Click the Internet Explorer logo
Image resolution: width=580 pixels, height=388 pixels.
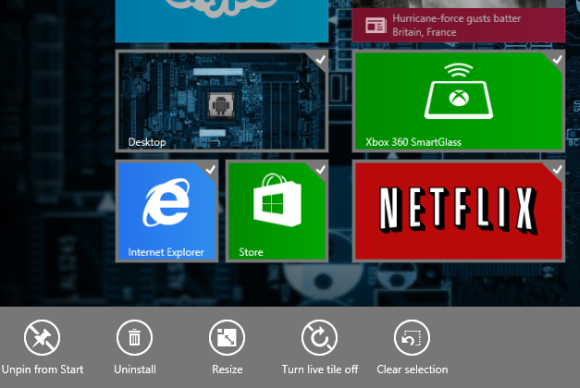(x=166, y=202)
